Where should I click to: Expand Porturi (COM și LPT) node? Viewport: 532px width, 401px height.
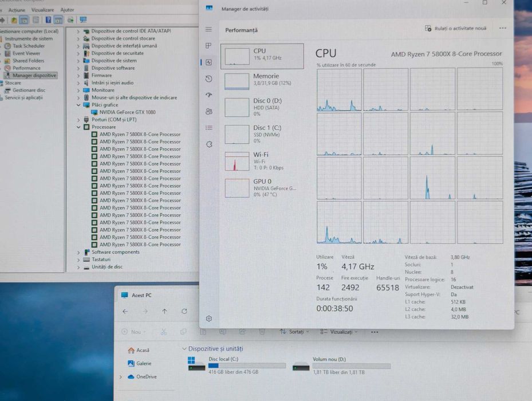pyautogui.click(x=78, y=120)
